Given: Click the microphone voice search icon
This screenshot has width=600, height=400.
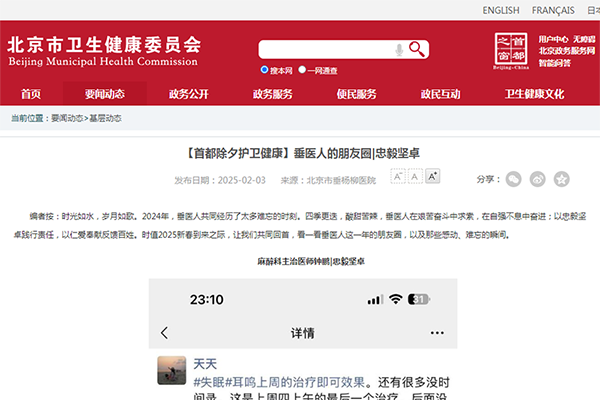Looking at the screenshot, I should coord(400,49).
